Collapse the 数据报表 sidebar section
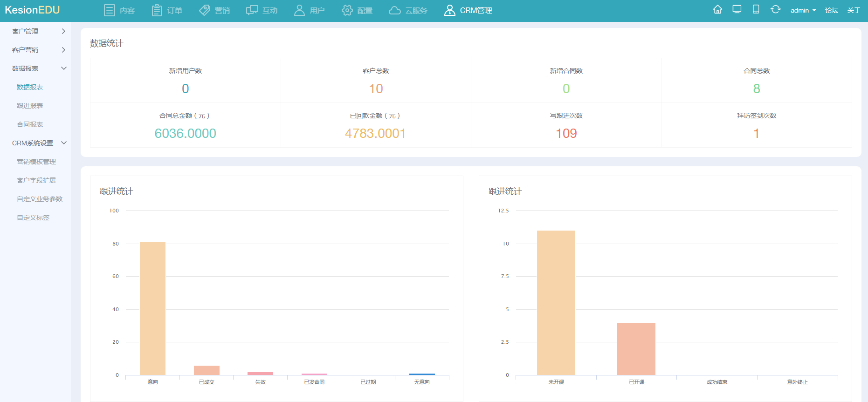Image resolution: width=868 pixels, height=402 pixels. (x=64, y=68)
